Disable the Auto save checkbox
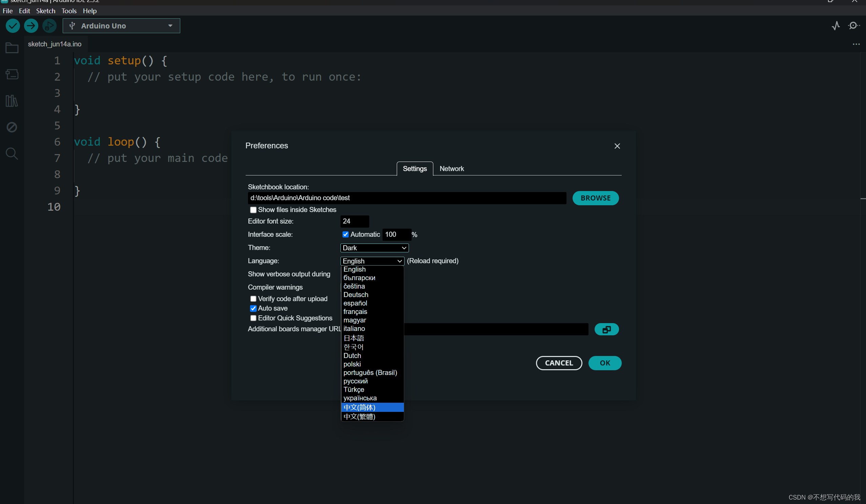This screenshot has height=504, width=866. pos(253,309)
